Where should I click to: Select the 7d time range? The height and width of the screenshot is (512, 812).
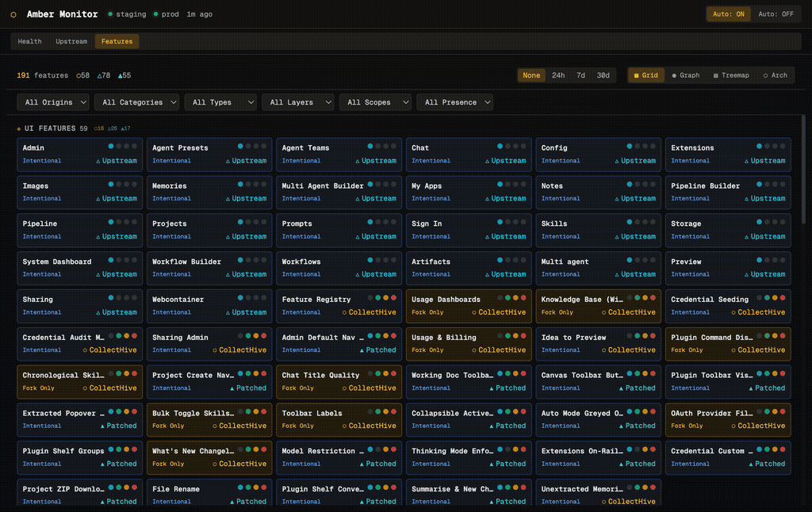(x=580, y=75)
